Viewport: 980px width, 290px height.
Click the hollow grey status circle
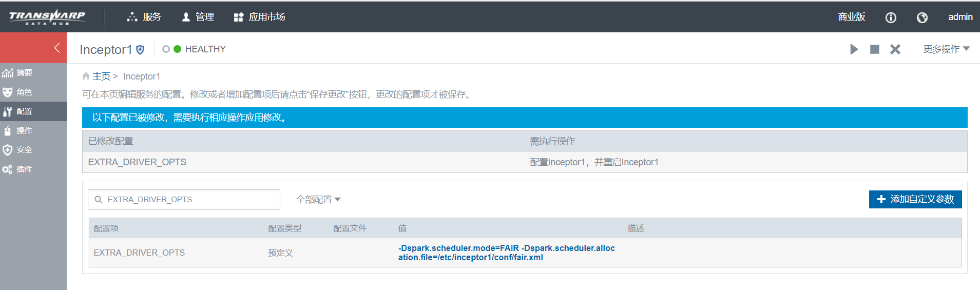click(x=166, y=49)
